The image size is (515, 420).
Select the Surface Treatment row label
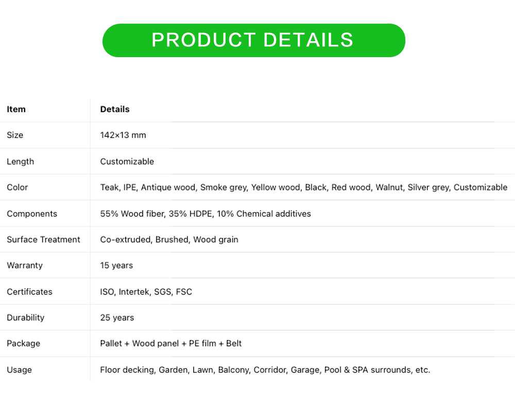(43, 239)
